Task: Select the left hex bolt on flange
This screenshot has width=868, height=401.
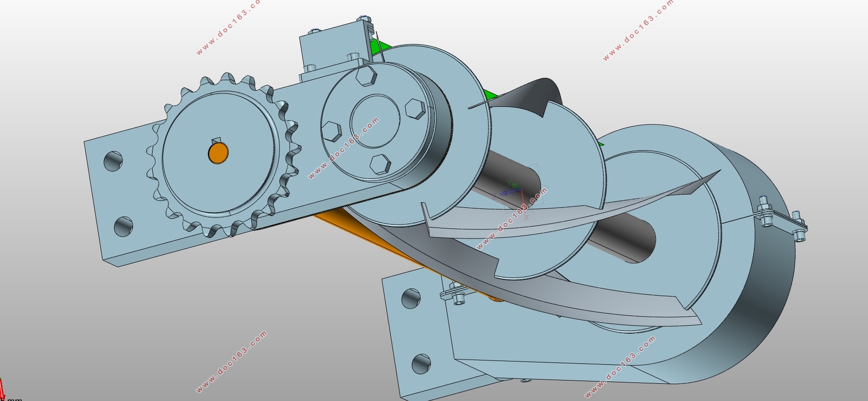Action: (332, 131)
